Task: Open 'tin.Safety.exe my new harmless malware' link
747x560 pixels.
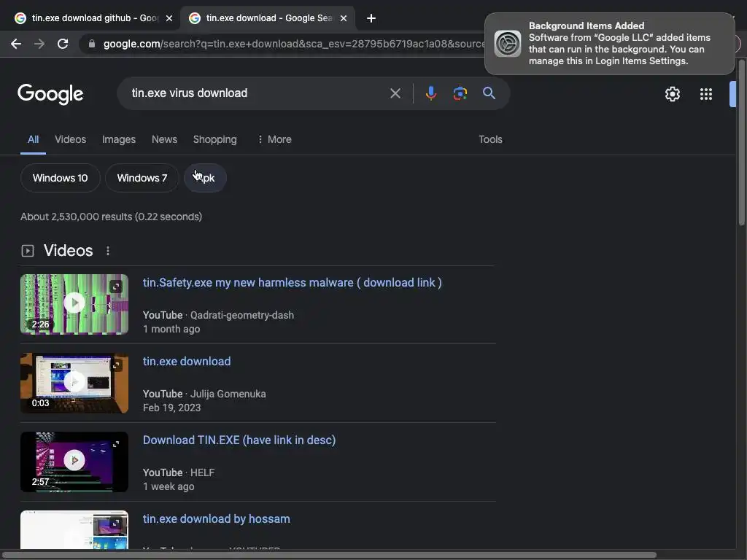Action: pyautogui.click(x=292, y=282)
